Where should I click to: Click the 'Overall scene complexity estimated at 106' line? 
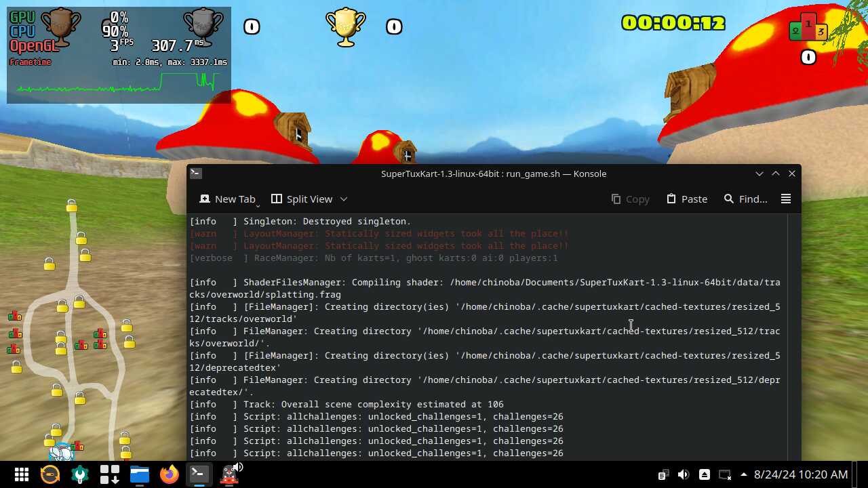pyautogui.click(x=347, y=405)
